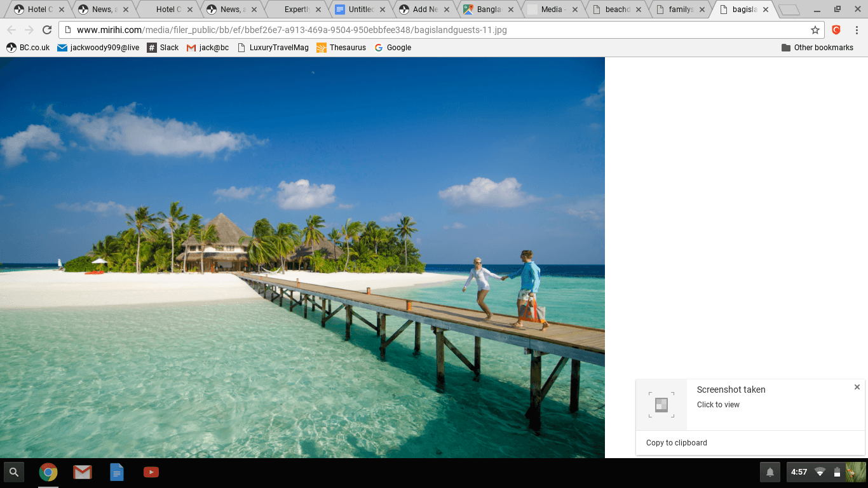868x488 pixels.
Task: Go back to the previous page
Action: [12, 29]
